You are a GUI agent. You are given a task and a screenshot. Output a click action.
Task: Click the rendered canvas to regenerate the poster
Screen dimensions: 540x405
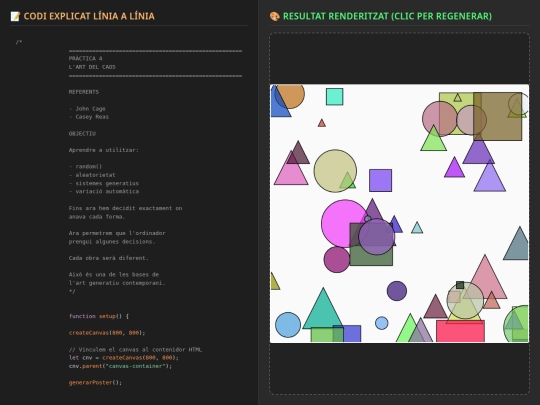399,214
